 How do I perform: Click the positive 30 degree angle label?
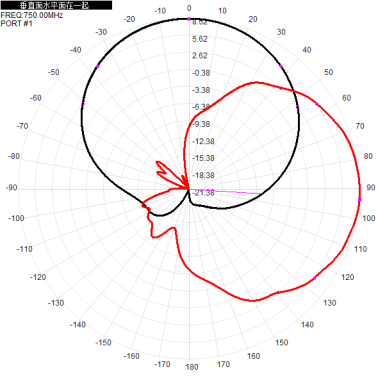tap(281, 32)
